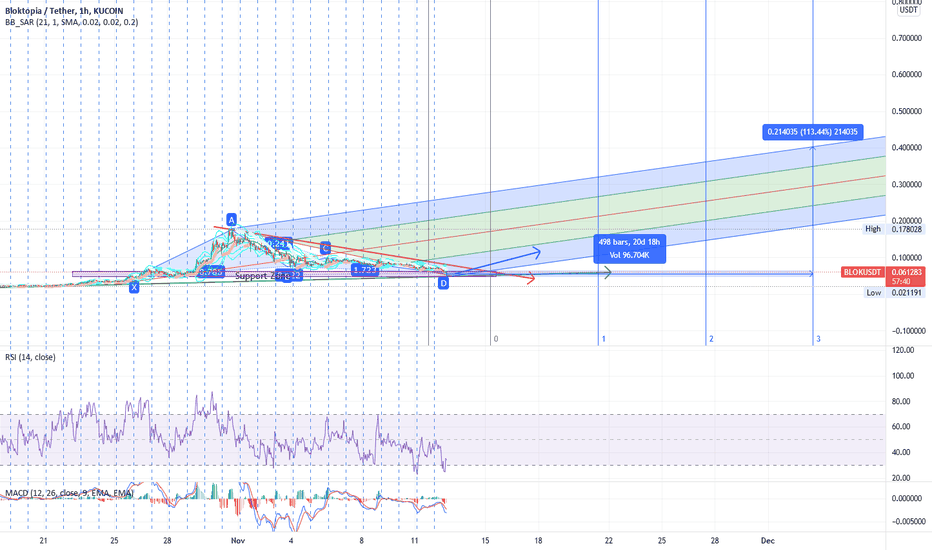Click the current price 0.061283 label
This screenshot has height=550, width=932.
coord(907,272)
